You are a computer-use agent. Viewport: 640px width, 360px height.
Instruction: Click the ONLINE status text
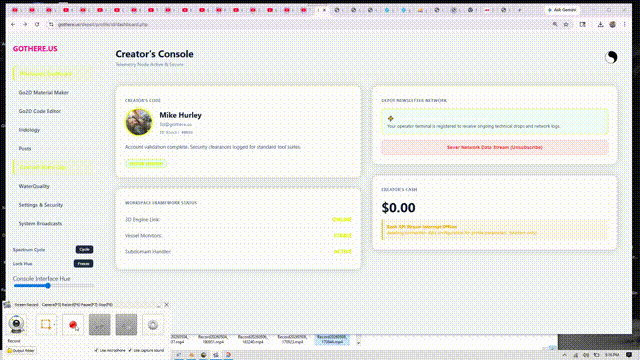[x=342, y=220]
